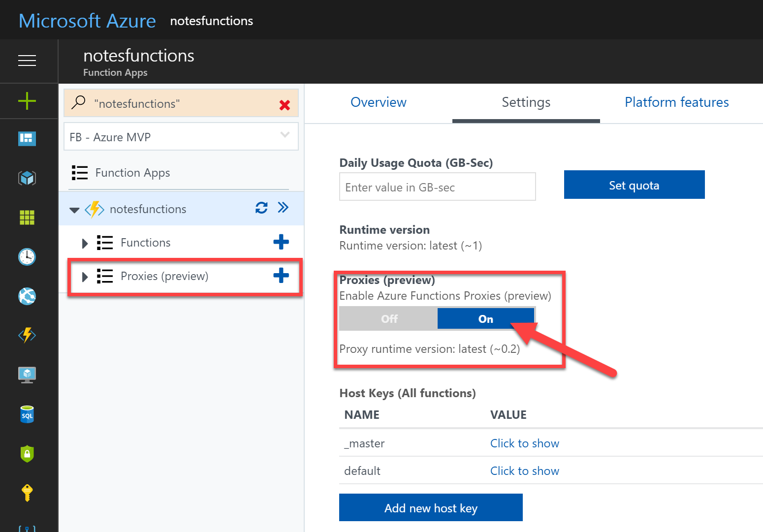Turn proxies On
The image size is (763, 532).
click(486, 319)
